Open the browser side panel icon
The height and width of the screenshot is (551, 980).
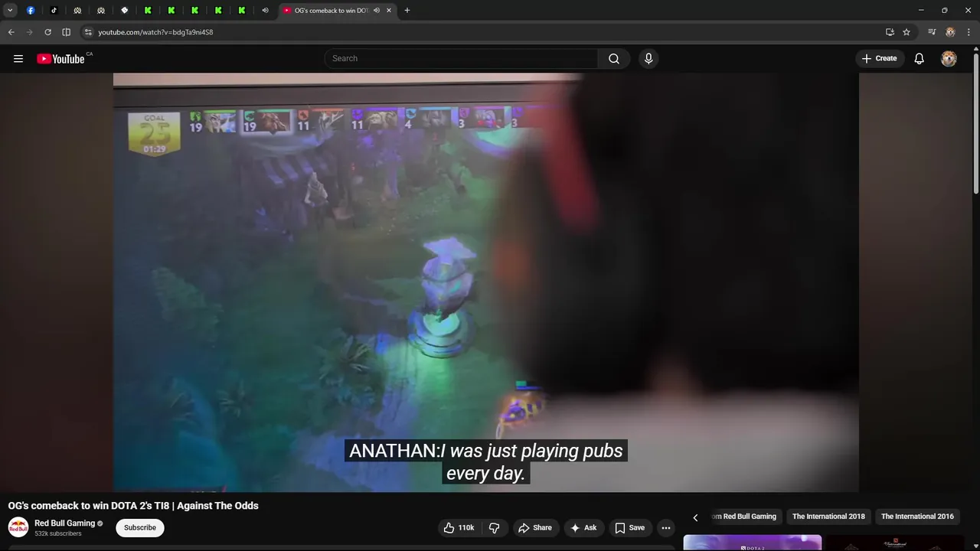(x=67, y=32)
